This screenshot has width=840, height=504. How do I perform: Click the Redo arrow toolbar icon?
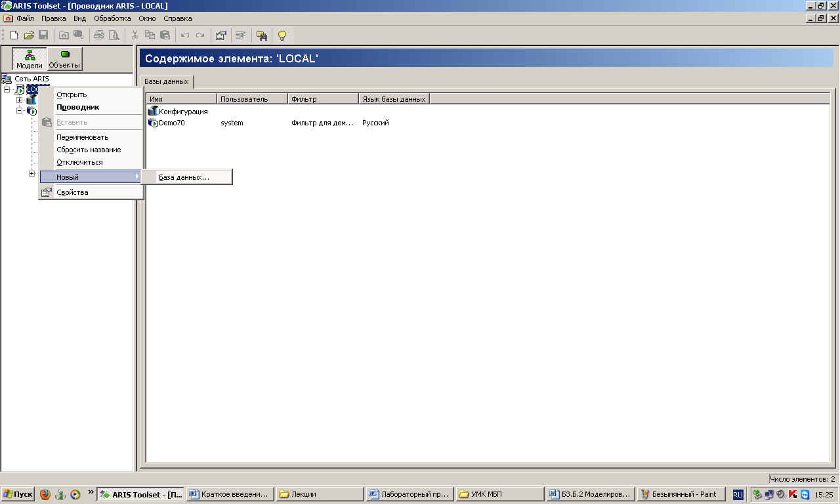coord(200,35)
